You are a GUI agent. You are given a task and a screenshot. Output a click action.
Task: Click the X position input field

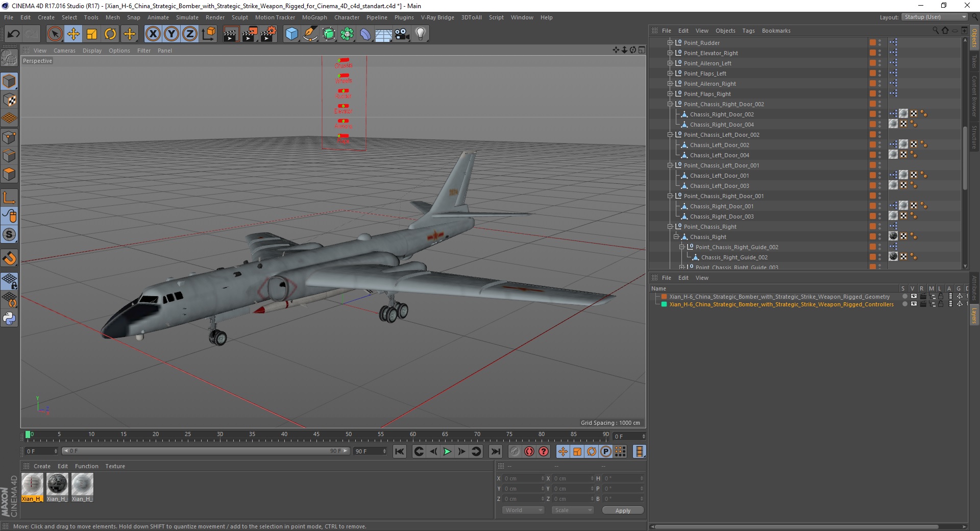click(x=523, y=478)
